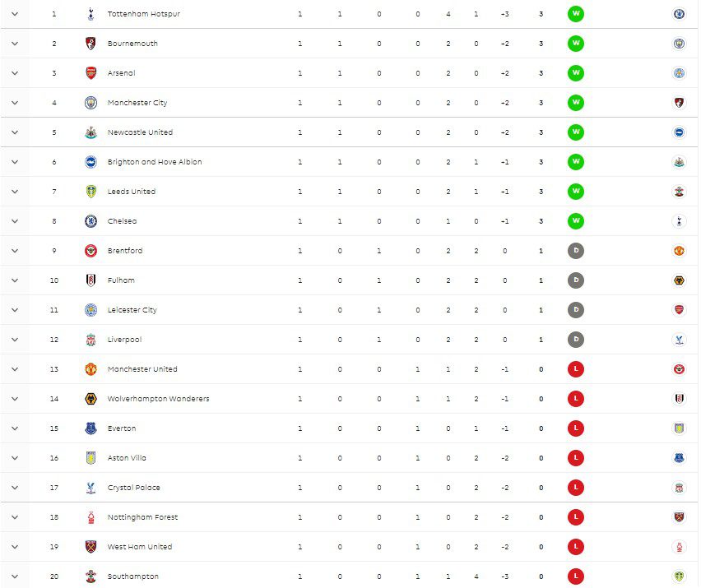Select the Brighton and Hove Albion name
Image resolution: width=701 pixels, height=588 pixels.
coord(154,162)
